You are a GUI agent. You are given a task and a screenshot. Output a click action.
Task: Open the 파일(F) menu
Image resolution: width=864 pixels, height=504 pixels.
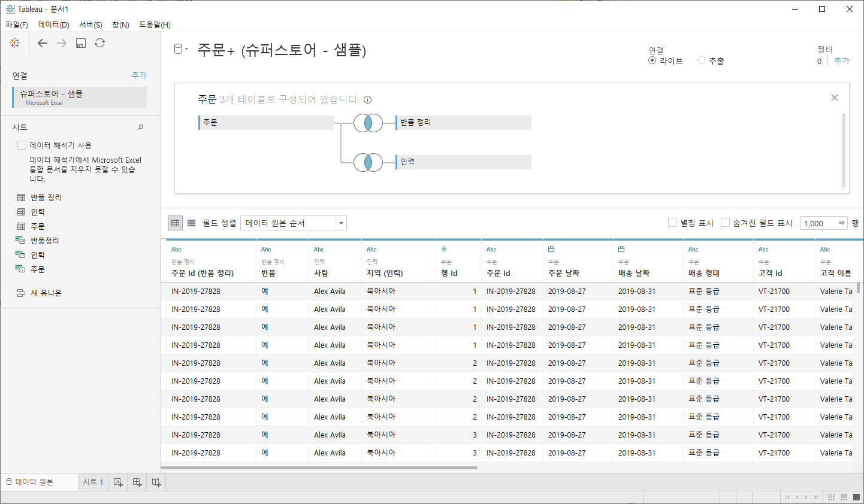coord(17,25)
